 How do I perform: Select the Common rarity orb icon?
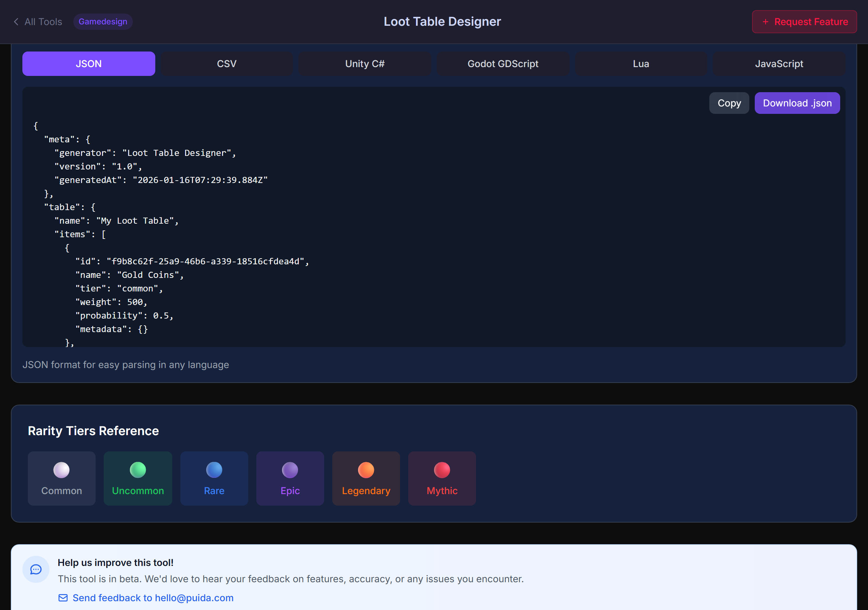point(61,470)
